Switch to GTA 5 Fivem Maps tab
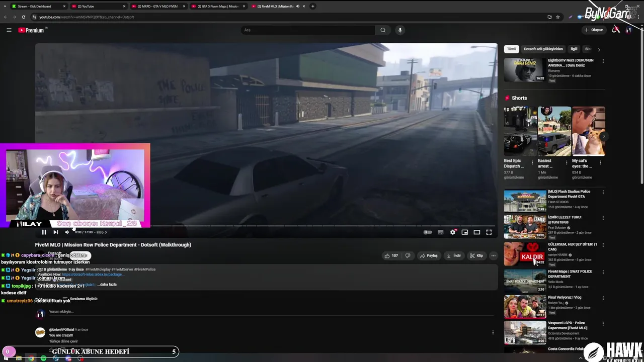 (217, 6)
